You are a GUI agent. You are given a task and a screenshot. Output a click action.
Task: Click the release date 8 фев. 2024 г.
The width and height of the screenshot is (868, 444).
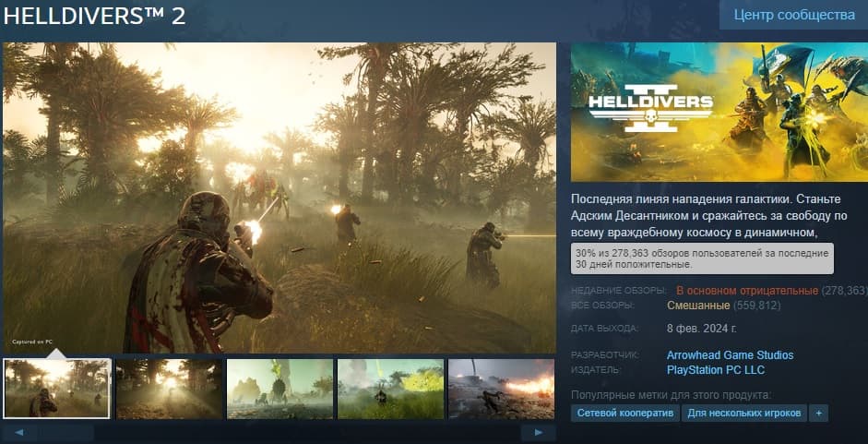click(702, 329)
